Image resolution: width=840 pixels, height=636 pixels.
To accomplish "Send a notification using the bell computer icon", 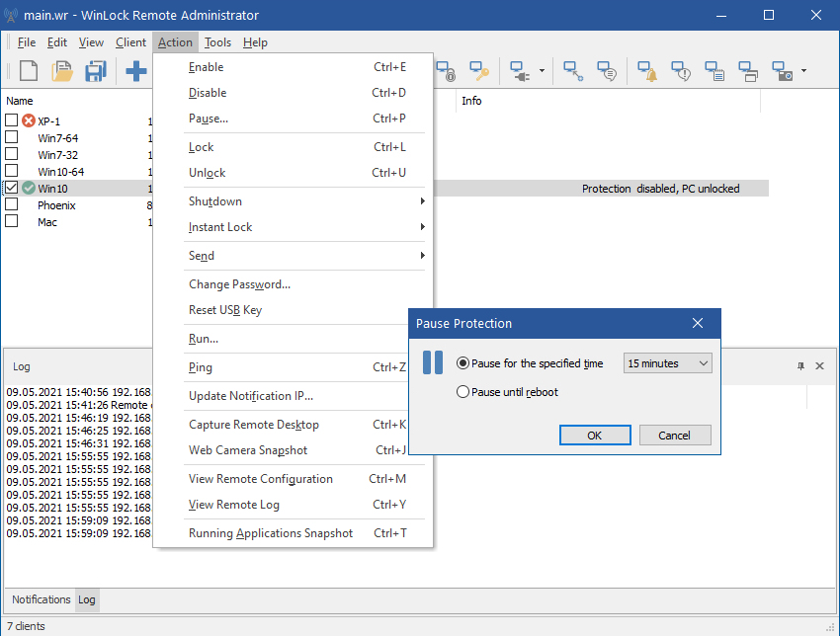I will [x=645, y=69].
